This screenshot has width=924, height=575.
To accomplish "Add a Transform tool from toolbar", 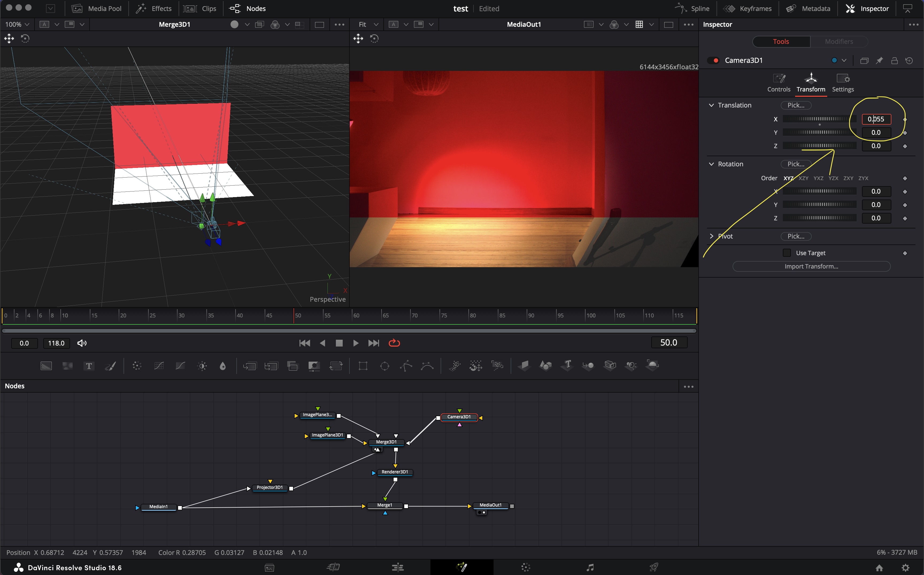I will coord(336,366).
